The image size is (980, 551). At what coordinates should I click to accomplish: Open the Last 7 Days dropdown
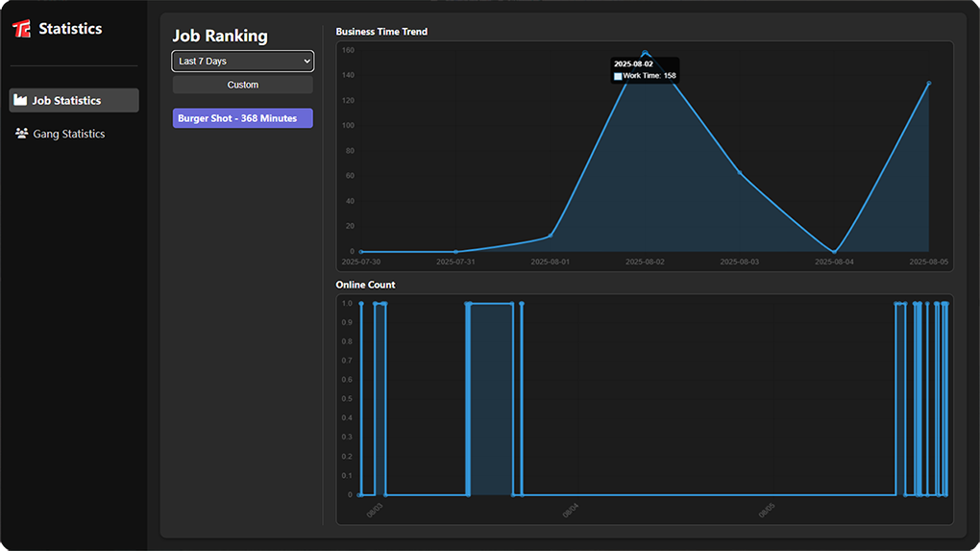coord(242,61)
